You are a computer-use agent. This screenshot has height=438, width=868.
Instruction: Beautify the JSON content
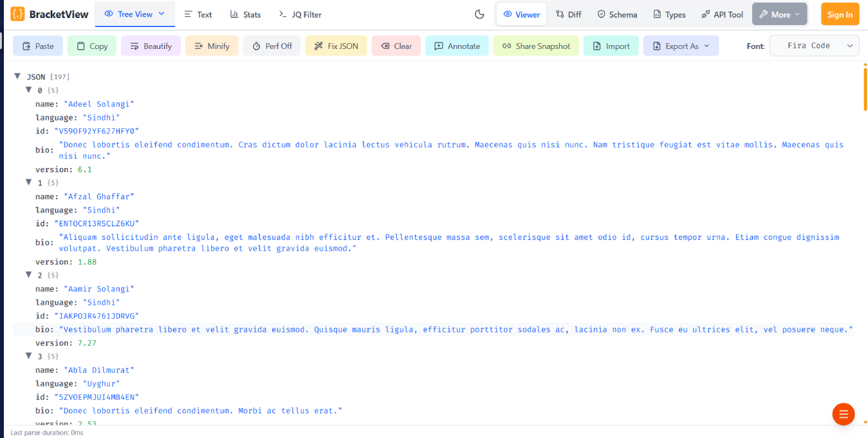[151, 46]
